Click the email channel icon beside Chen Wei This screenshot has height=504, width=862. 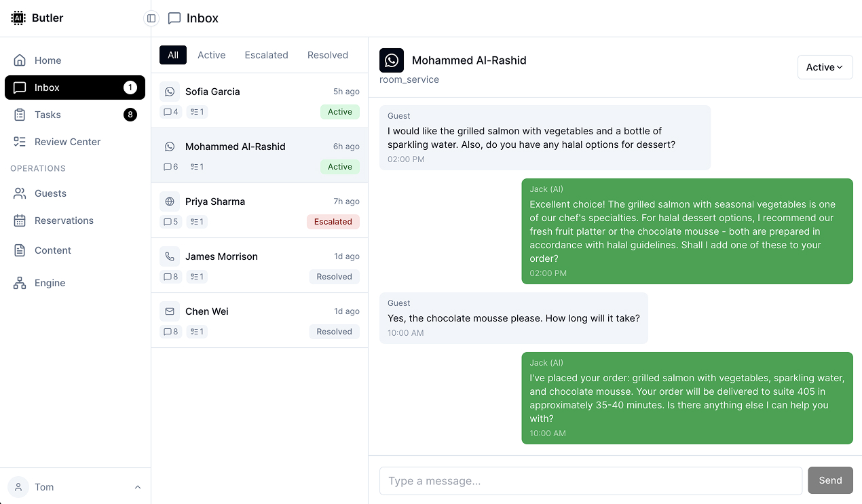[x=169, y=311]
